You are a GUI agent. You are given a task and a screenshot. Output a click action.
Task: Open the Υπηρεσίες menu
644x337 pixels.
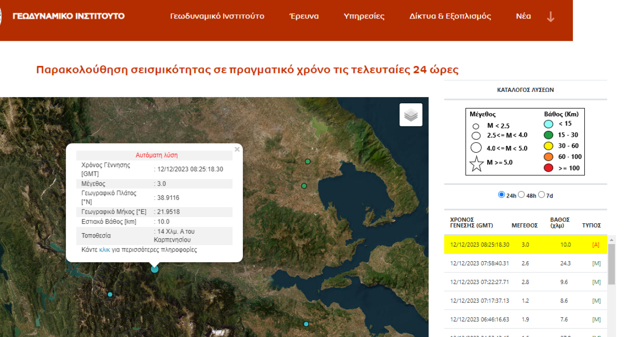364,16
